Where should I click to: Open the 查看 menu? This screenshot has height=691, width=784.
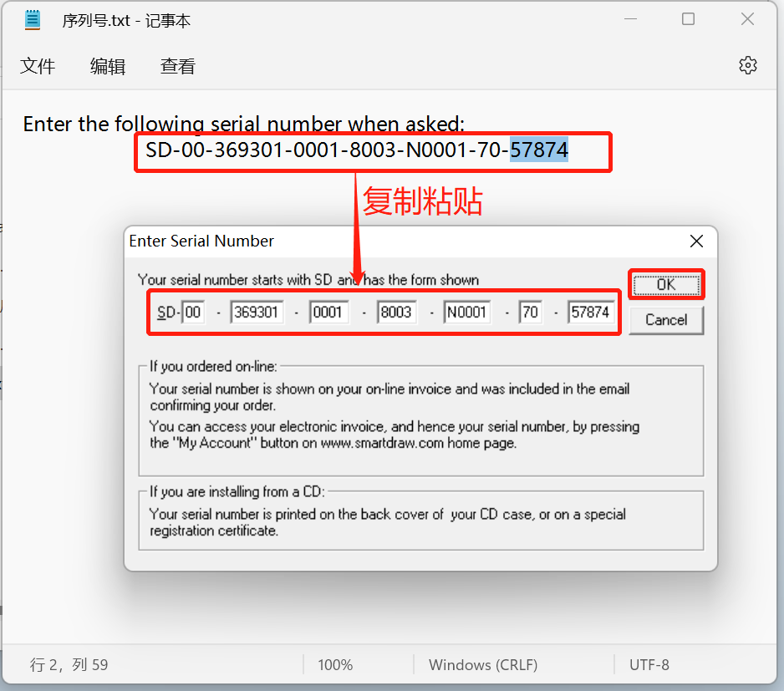tap(177, 66)
